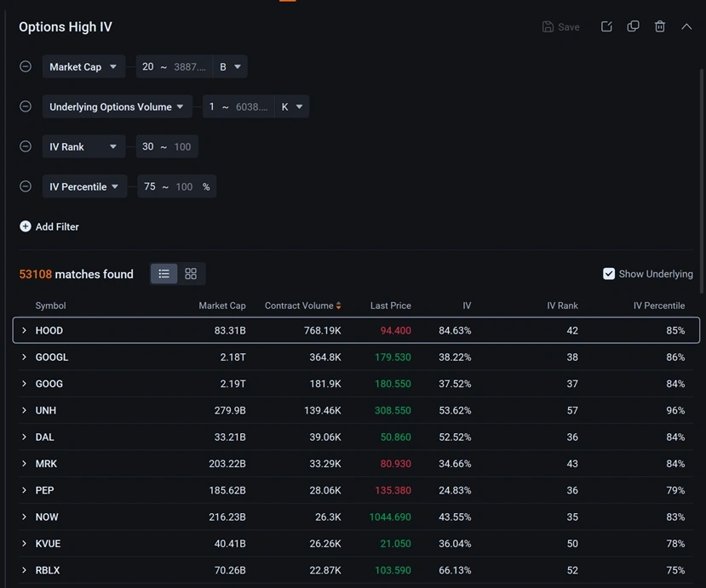
Task: Click the vertical scrollbar on the right
Action: point(701,181)
